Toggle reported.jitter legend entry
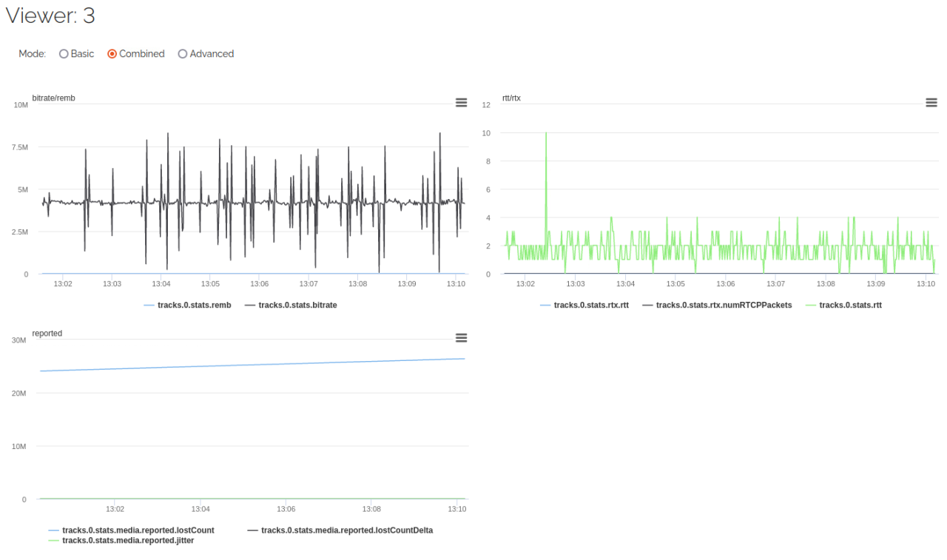This screenshot has height=560, width=947. click(x=121, y=540)
